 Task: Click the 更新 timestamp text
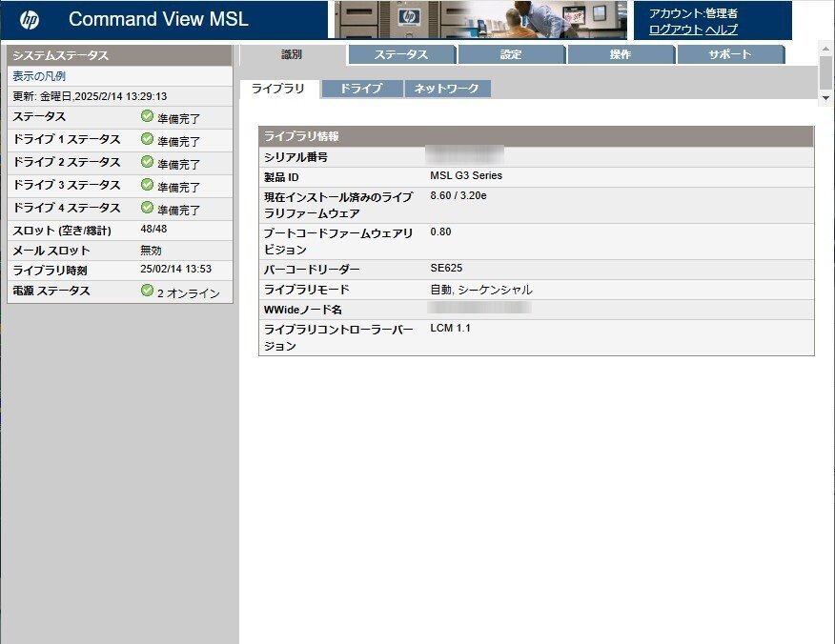[90, 96]
